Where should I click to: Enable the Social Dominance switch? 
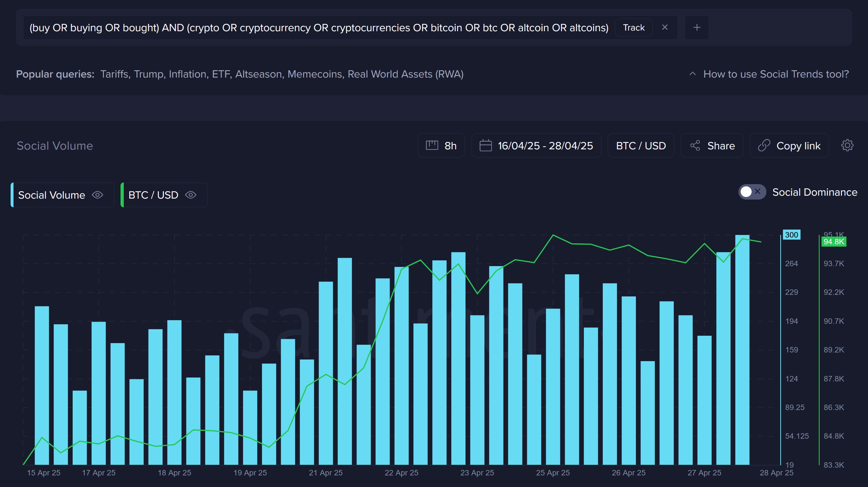752,192
